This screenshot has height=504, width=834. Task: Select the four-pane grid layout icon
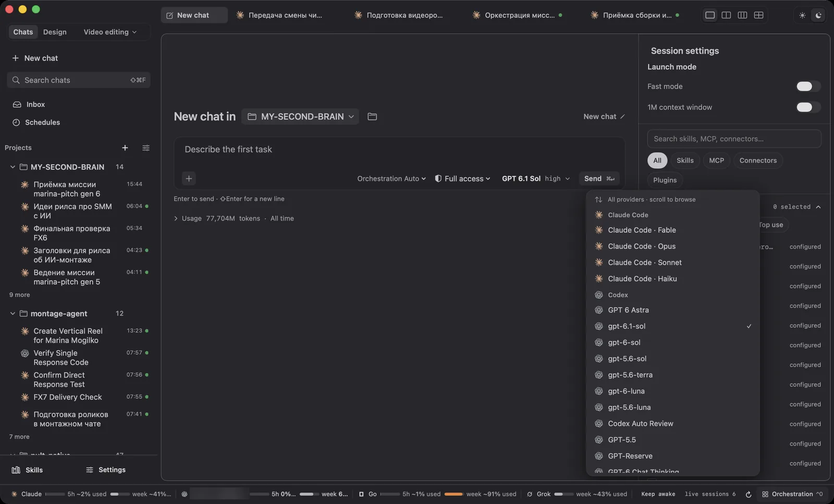[759, 15]
